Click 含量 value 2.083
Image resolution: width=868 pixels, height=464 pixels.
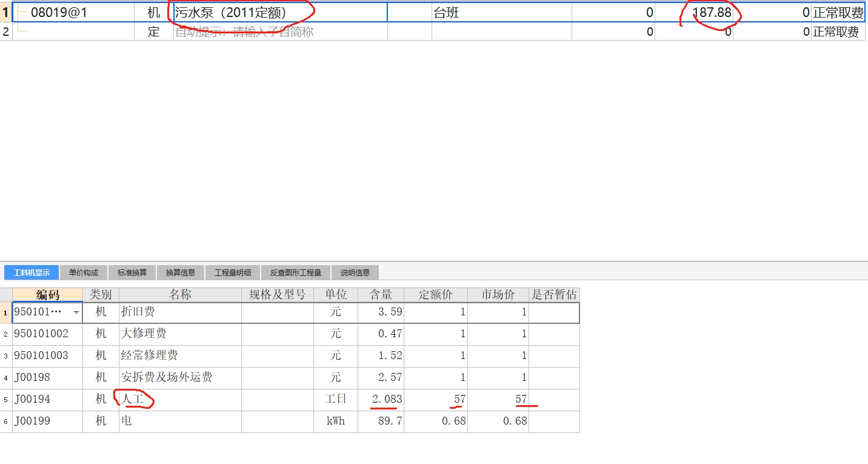[x=381, y=400]
